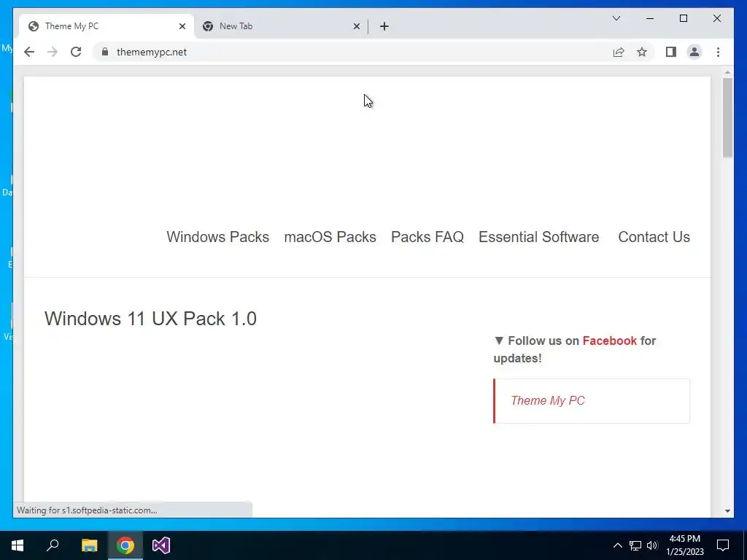Open network status in the system tray
The image size is (747, 560).
[x=635, y=545]
